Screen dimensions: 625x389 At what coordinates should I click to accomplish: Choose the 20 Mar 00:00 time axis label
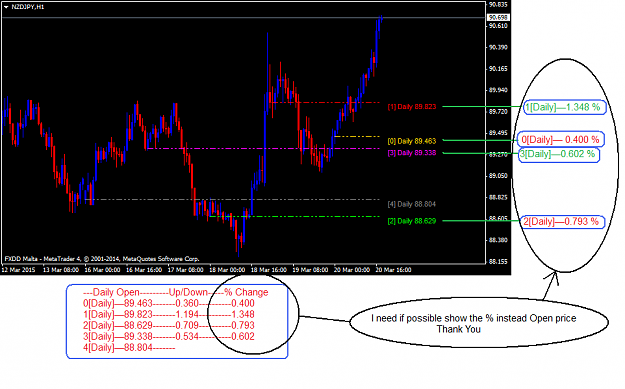[x=352, y=270]
